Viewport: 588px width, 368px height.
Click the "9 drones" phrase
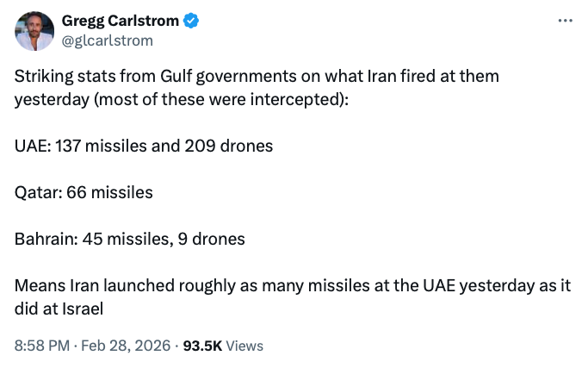(211, 239)
